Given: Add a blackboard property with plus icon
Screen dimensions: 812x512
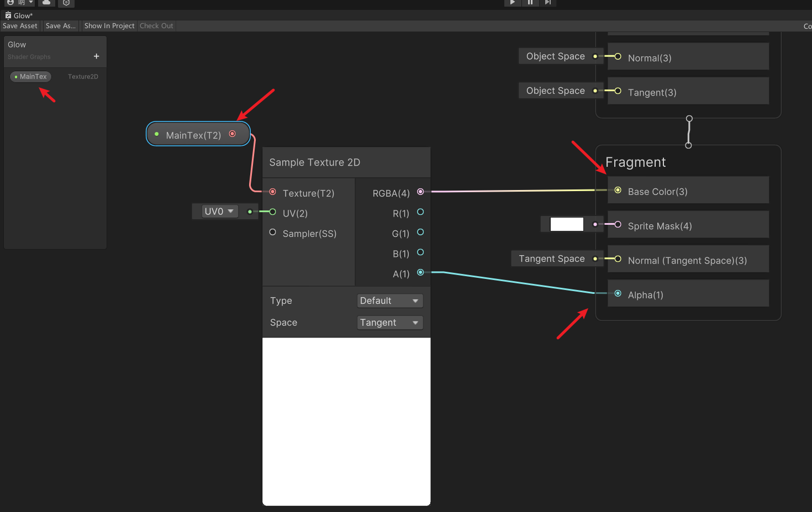Looking at the screenshot, I should (96, 56).
